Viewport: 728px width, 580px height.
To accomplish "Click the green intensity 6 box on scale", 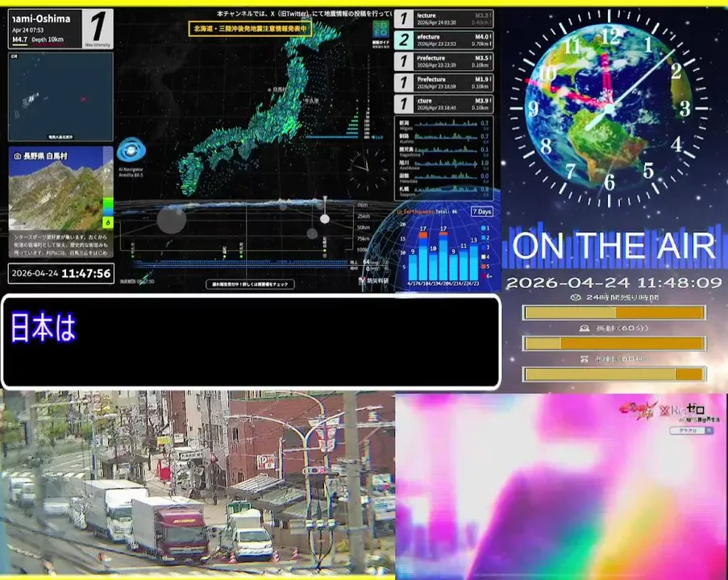I will (108, 222).
